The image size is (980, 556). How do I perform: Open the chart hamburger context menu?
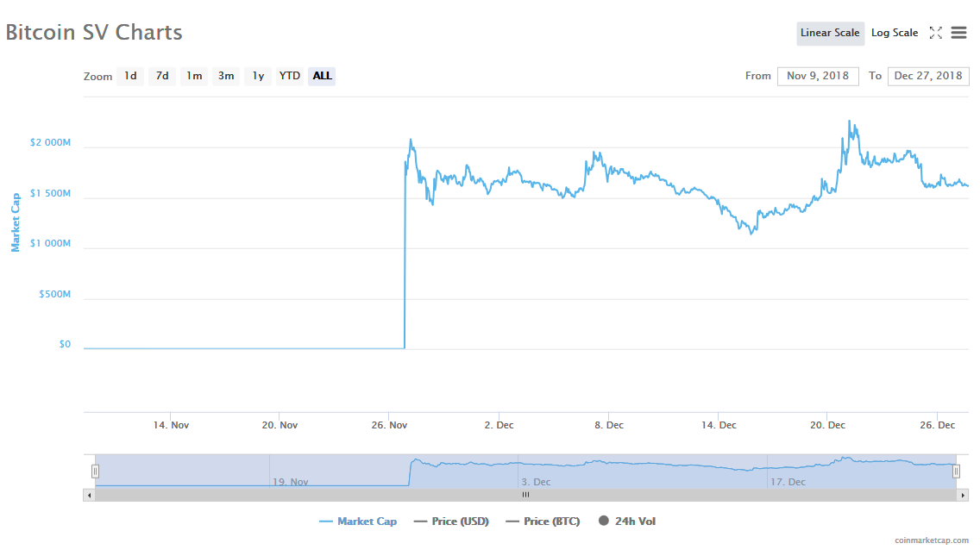pos(958,33)
